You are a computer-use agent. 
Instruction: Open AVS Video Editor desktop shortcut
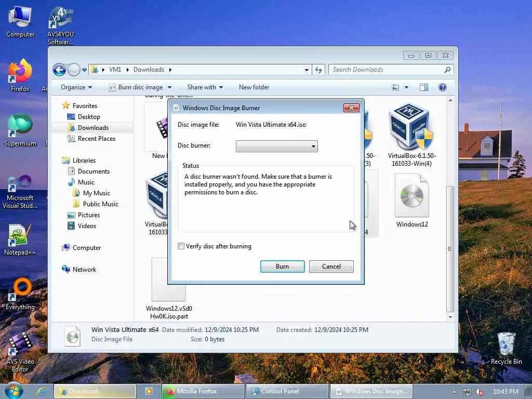[x=20, y=352]
